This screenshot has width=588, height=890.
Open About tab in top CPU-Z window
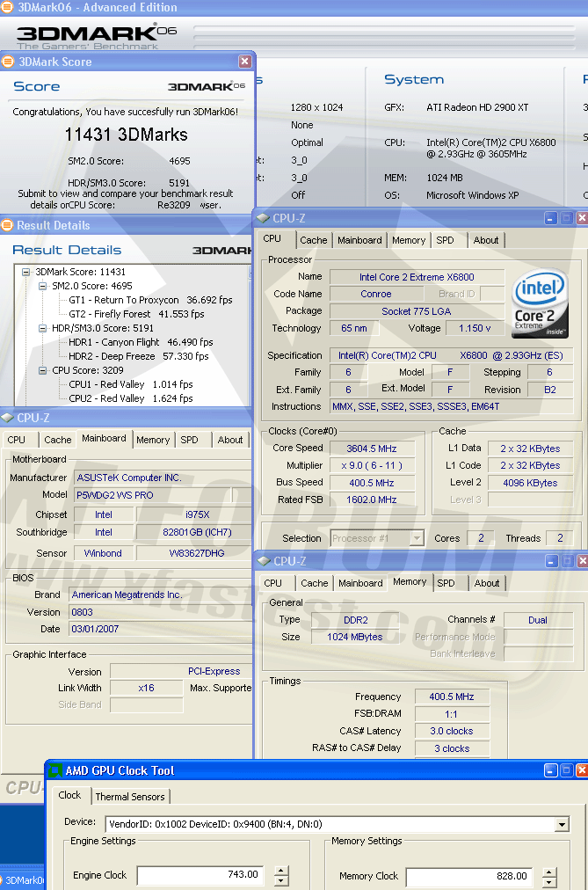pyautogui.click(x=486, y=240)
